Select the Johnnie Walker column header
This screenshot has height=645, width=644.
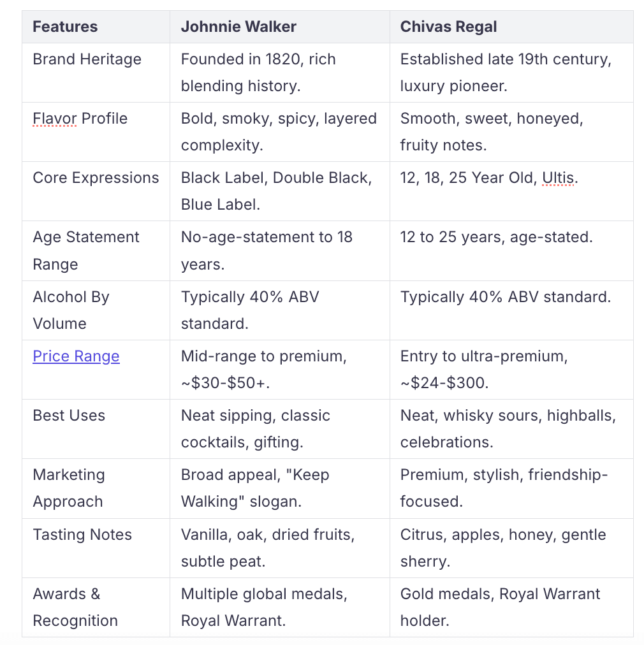coord(238,27)
